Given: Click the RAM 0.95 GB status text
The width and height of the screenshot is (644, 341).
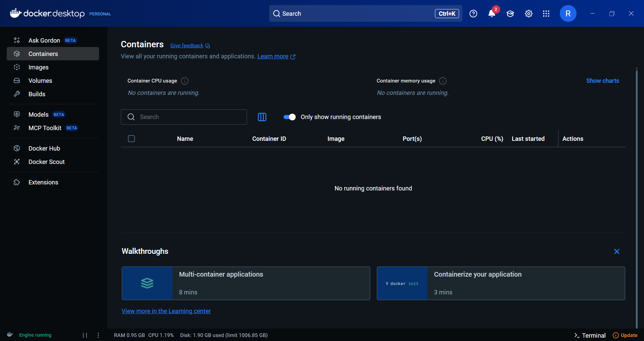Looking at the screenshot, I should [129, 335].
